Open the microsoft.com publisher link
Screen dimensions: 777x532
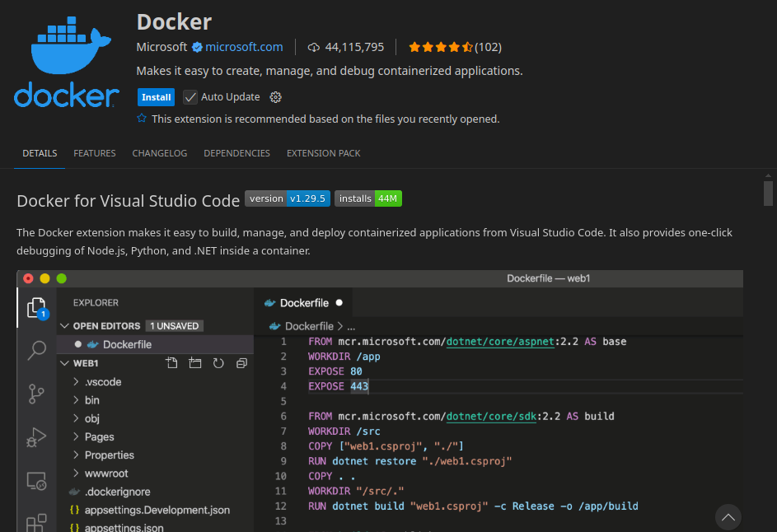click(x=244, y=47)
